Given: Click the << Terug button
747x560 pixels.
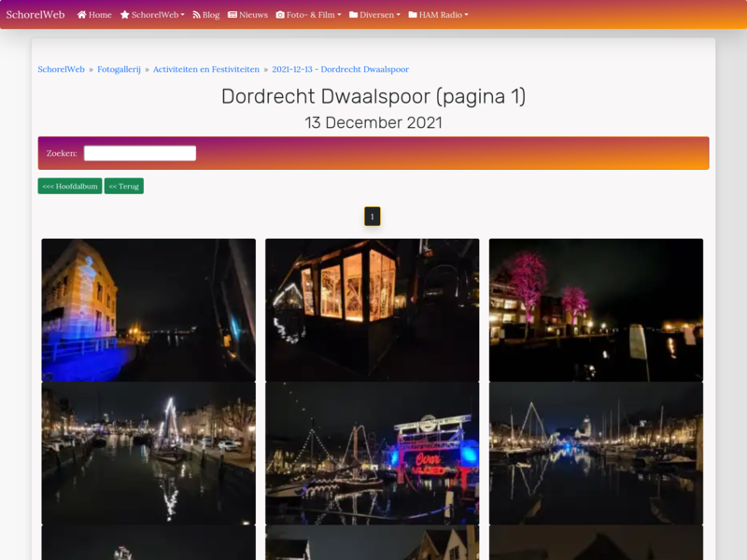Looking at the screenshot, I should 124,186.
